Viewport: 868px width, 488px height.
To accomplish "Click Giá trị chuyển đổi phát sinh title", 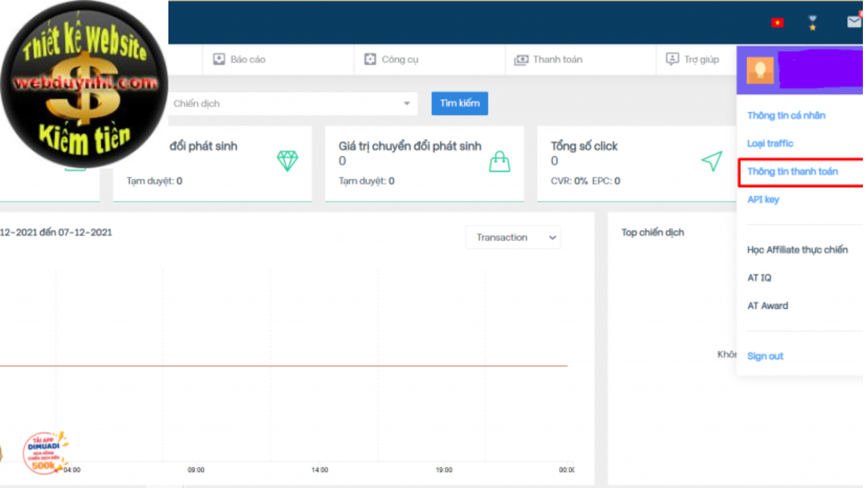I will [410, 146].
